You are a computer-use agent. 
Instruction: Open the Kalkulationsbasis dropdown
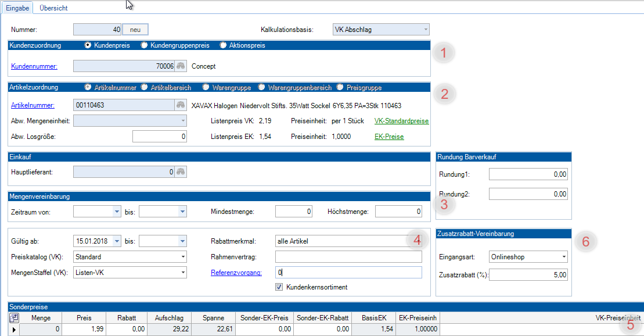[426, 29]
